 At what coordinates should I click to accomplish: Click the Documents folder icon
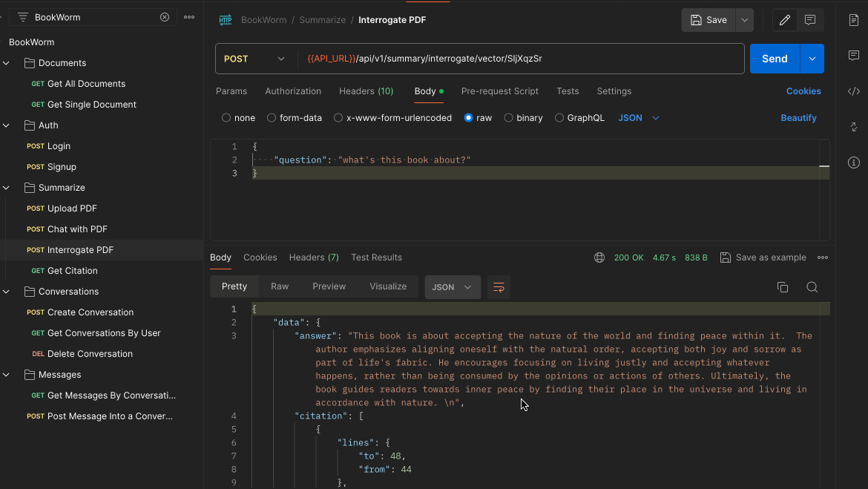click(30, 63)
